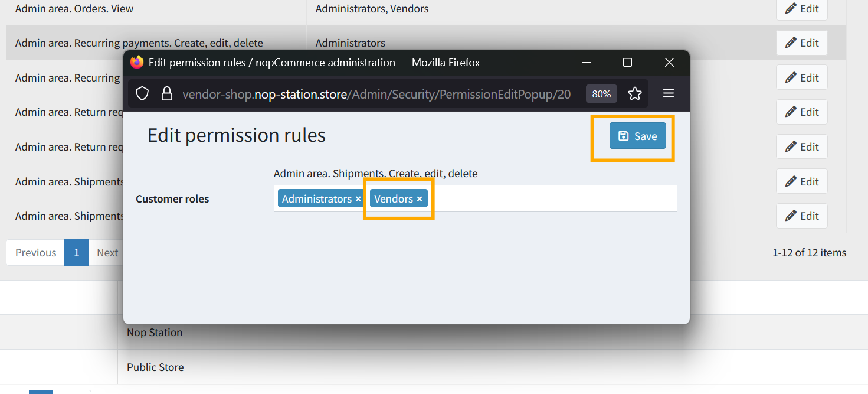
Task: Click the popup URL address bar
Action: coord(376,94)
